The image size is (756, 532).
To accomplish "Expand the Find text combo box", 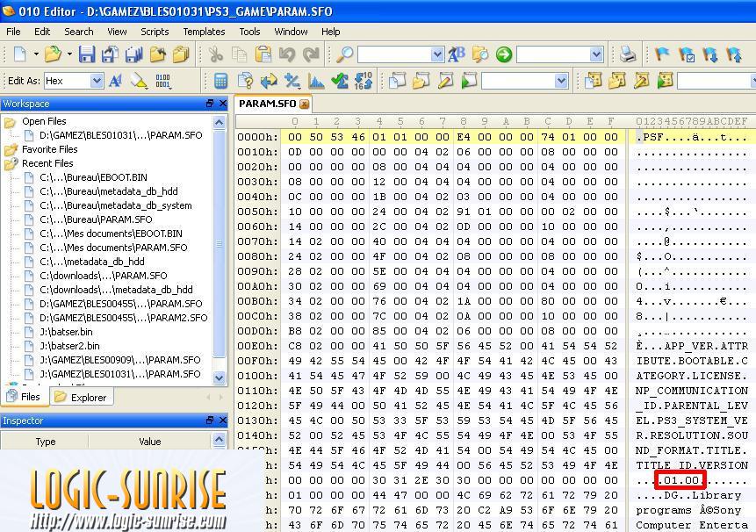I will pyautogui.click(x=437, y=54).
